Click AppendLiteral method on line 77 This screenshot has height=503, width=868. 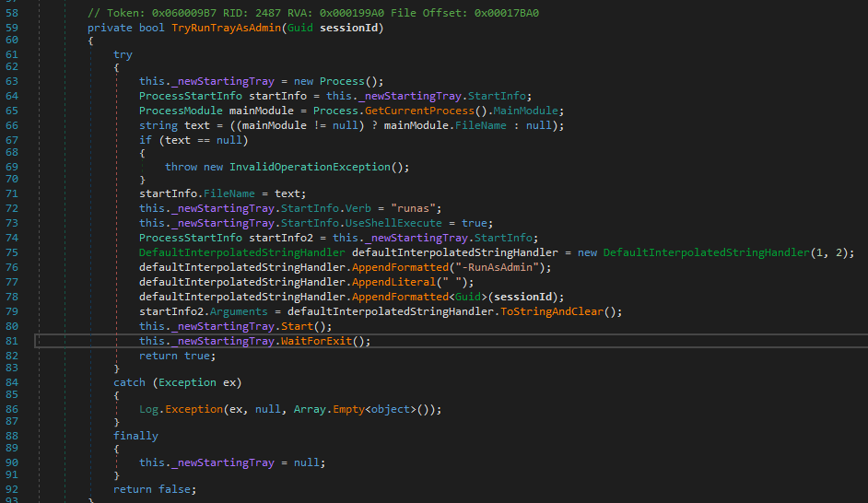pos(393,282)
